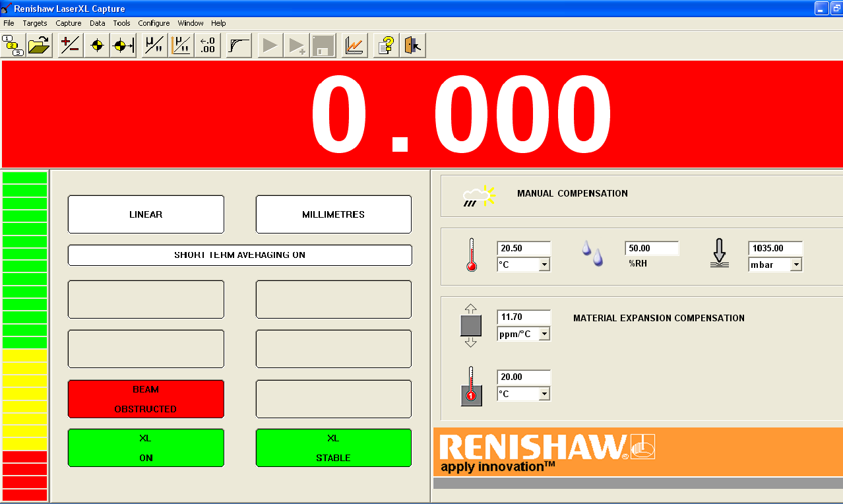The height and width of the screenshot is (504, 843).
Task: Click the large 0.000 reading display
Action: pyautogui.click(x=422, y=114)
